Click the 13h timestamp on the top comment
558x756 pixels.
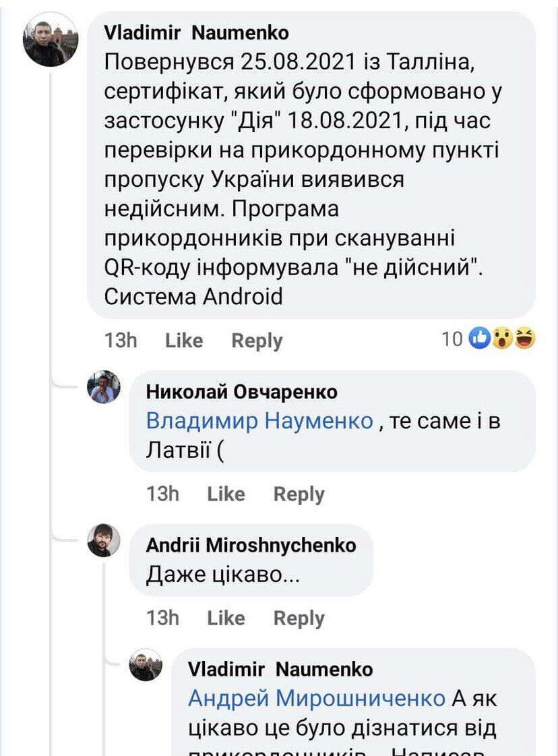120,341
